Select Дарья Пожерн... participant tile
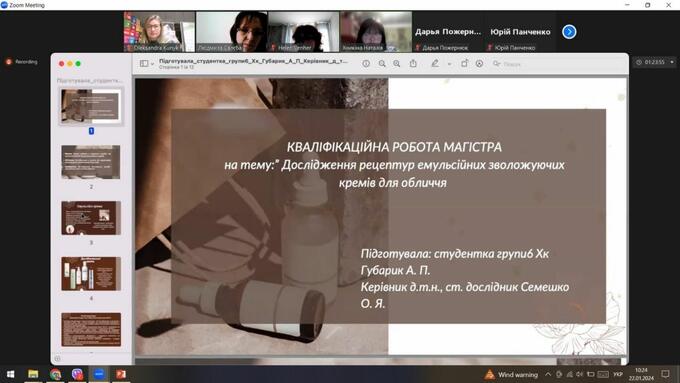The image size is (680, 383). [x=448, y=32]
